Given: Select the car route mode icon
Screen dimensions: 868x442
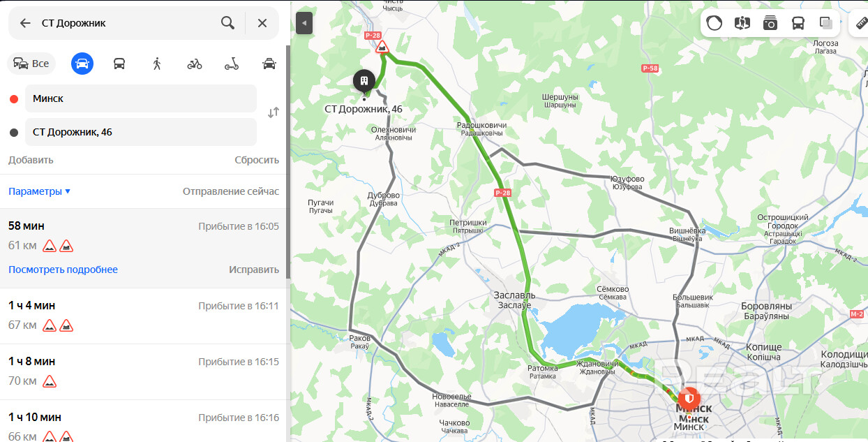Looking at the screenshot, I should coord(82,64).
